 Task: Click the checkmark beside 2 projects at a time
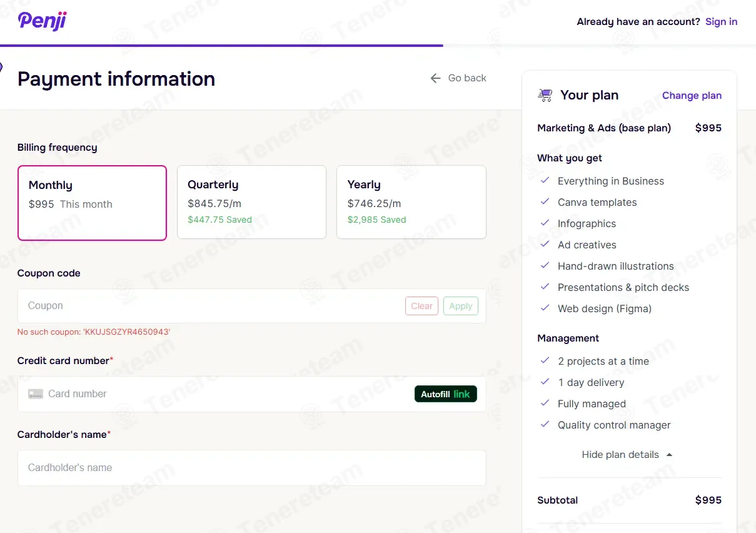pos(545,361)
